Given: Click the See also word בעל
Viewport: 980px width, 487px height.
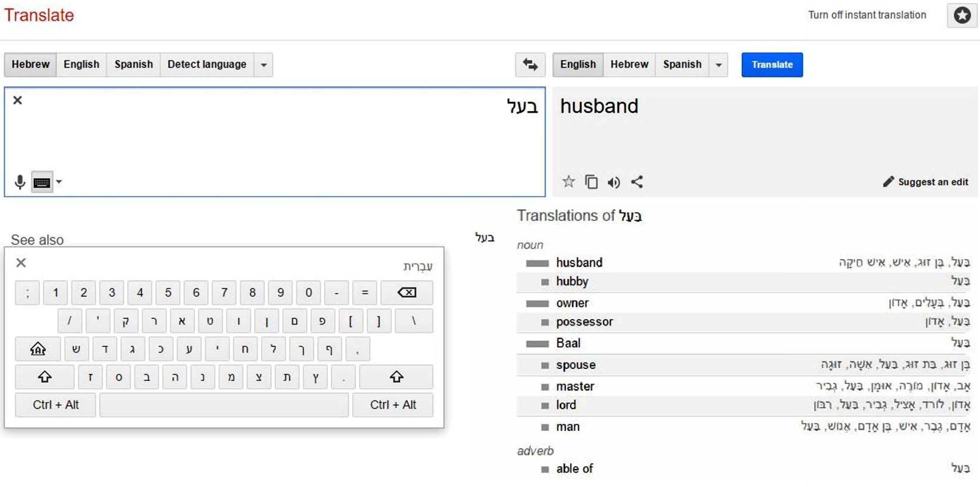Looking at the screenshot, I should (x=484, y=238).
